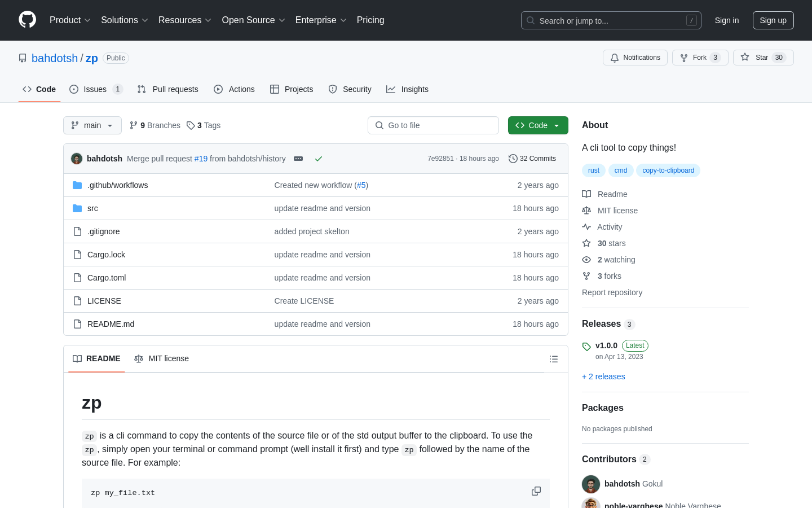The image size is (812, 508).
Task: Open Pricing page
Action: 370,20
